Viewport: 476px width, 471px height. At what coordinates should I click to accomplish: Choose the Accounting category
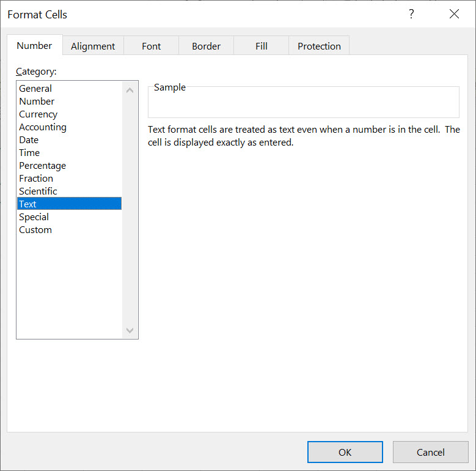(x=70, y=127)
